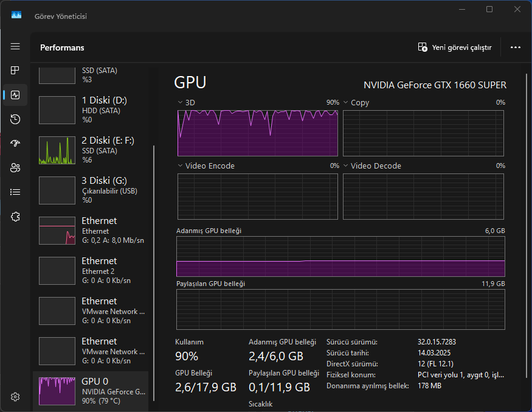The image size is (532, 412).
Task: Open the Startup apps page icon
Action: click(15, 144)
